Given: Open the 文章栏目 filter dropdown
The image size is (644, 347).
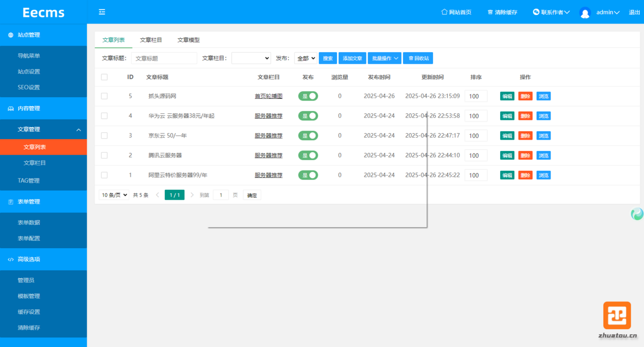Looking at the screenshot, I should pos(251,58).
